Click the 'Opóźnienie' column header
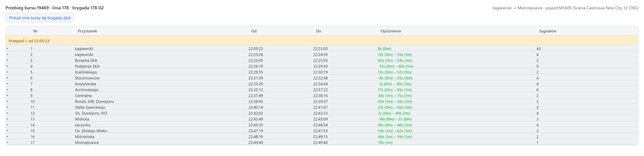 pyautogui.click(x=391, y=31)
